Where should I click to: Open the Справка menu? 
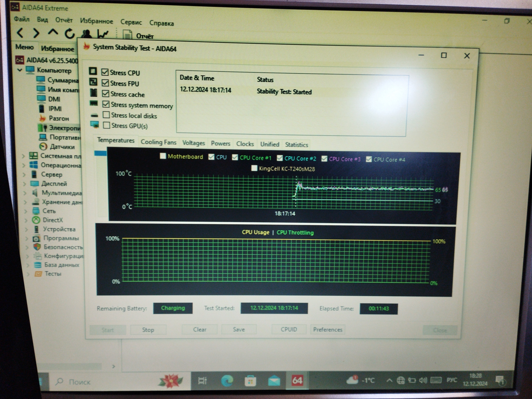162,23
